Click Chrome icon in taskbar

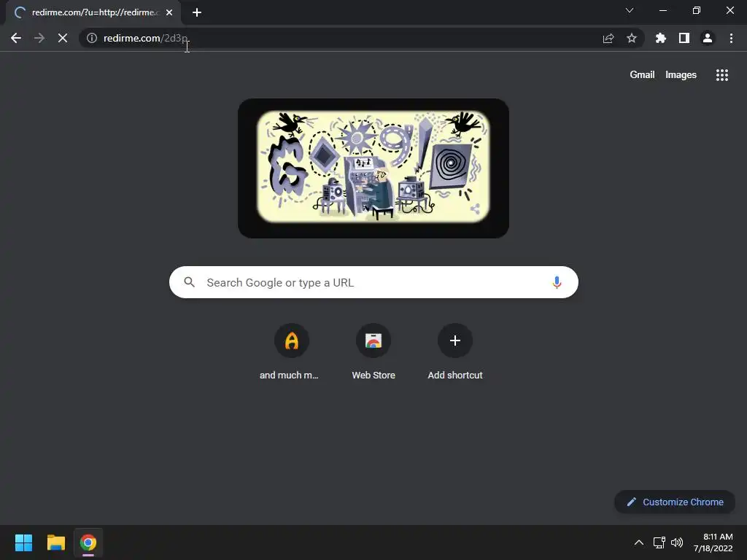(x=88, y=542)
